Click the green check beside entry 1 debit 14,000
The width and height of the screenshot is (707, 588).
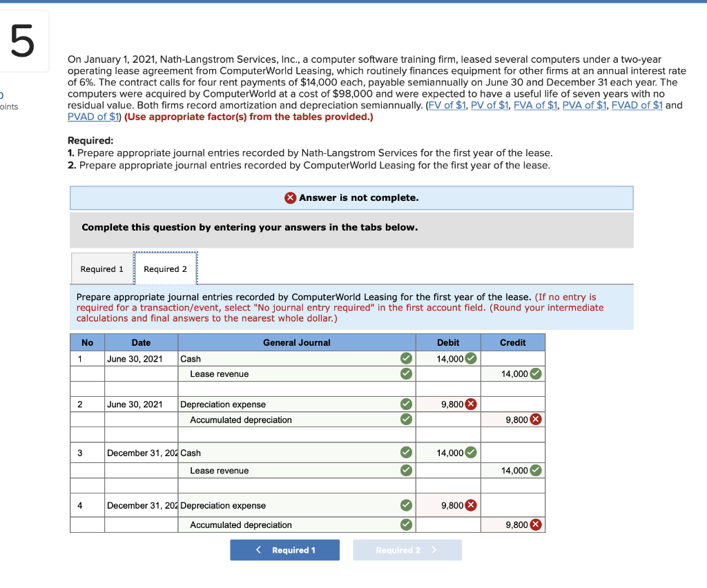point(471,359)
